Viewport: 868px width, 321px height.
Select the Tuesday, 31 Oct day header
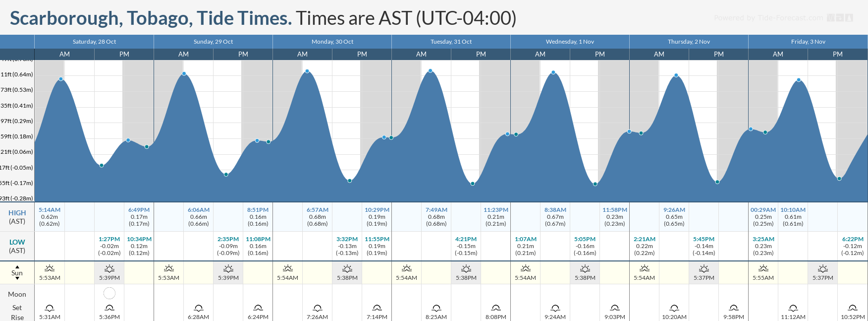[x=451, y=42]
